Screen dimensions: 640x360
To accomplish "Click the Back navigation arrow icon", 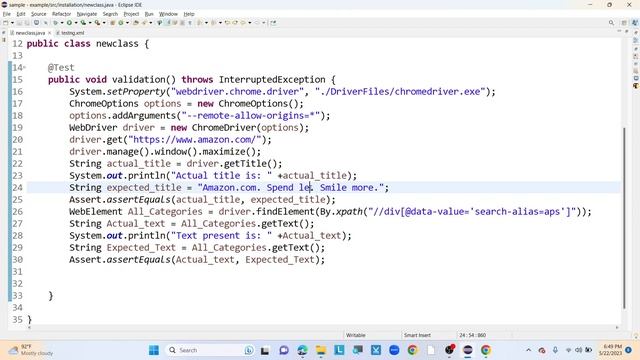I will coord(243,23).
